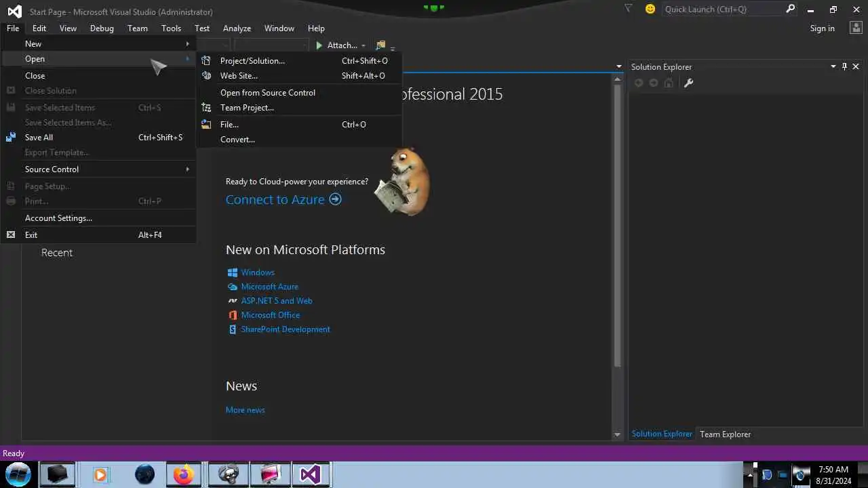Send feedback via the smiley face icon
This screenshot has width=868, height=488.
[x=650, y=9]
